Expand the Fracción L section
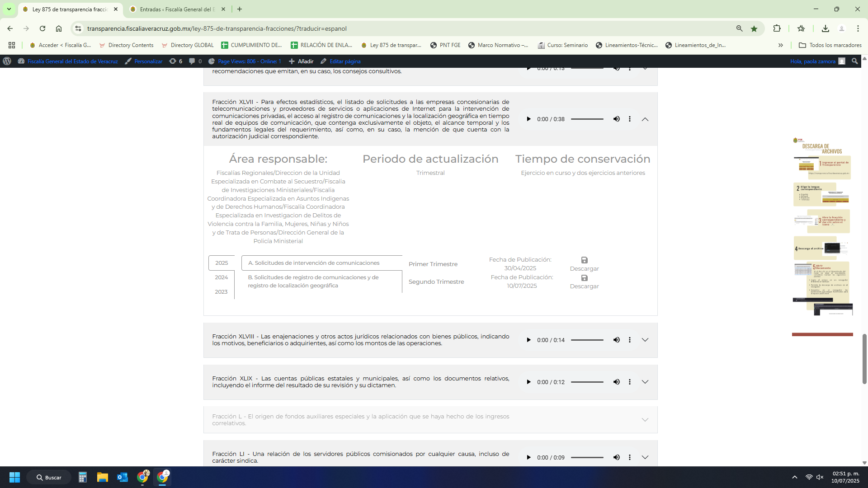This screenshot has height=488, width=868. (x=645, y=420)
